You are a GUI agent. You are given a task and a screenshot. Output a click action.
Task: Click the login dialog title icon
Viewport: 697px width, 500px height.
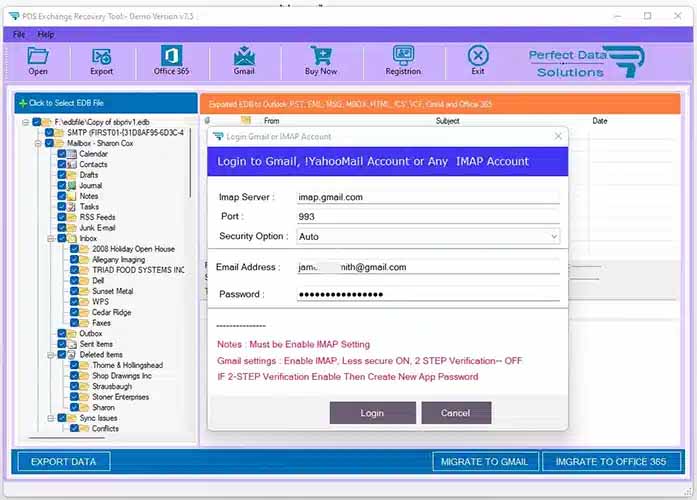[218, 136]
